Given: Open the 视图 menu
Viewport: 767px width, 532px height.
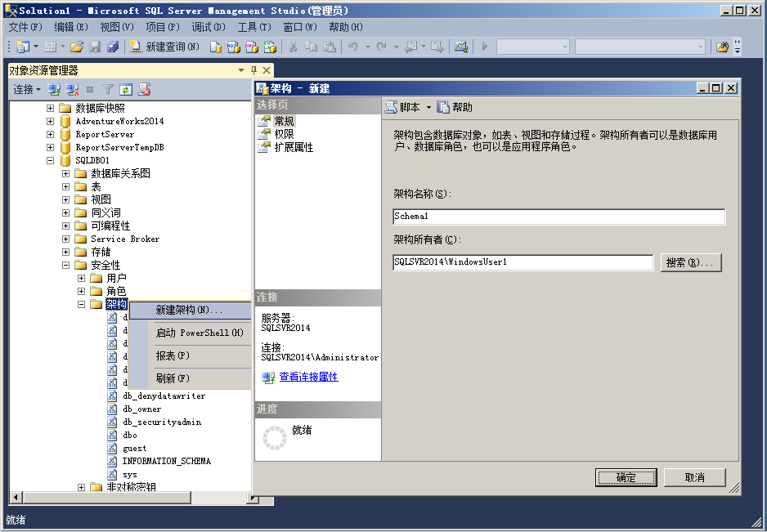Looking at the screenshot, I should (117, 27).
